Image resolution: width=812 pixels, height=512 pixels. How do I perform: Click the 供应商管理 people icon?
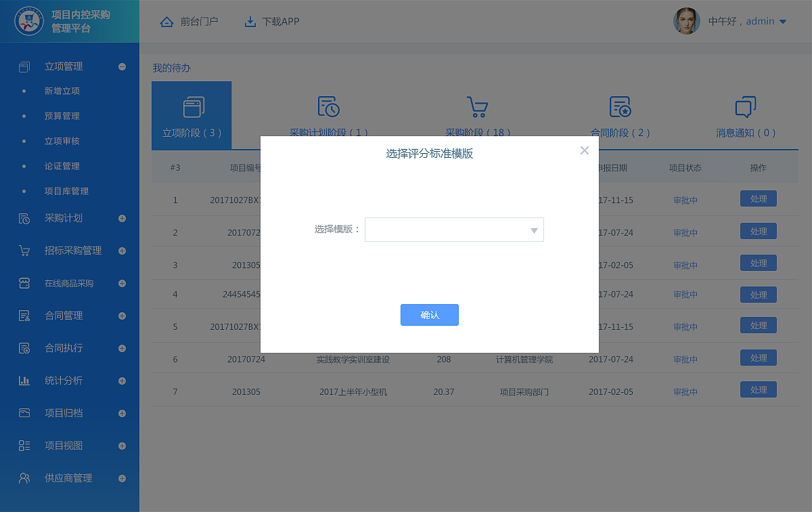tap(22, 477)
